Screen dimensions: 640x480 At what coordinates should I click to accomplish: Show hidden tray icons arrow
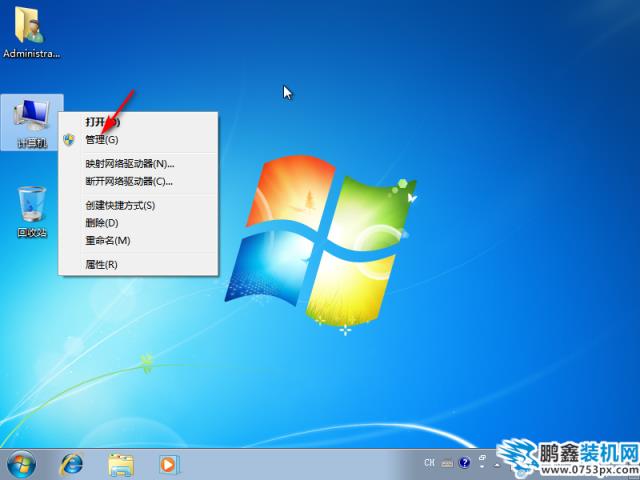click(497, 464)
